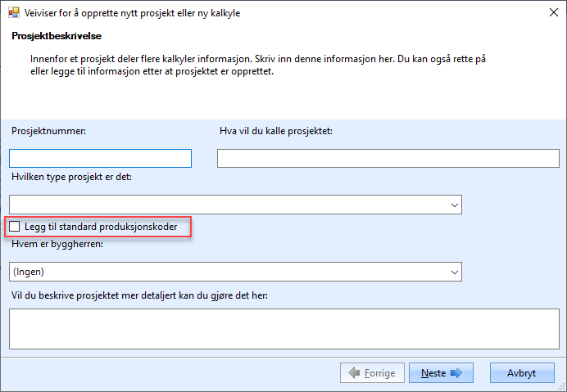Click the Forrige button
The width and height of the screenshot is (567, 392).
coord(371,372)
